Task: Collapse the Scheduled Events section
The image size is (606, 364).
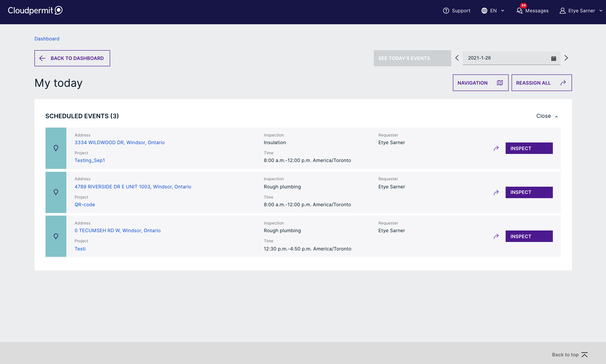Action: [x=547, y=116]
